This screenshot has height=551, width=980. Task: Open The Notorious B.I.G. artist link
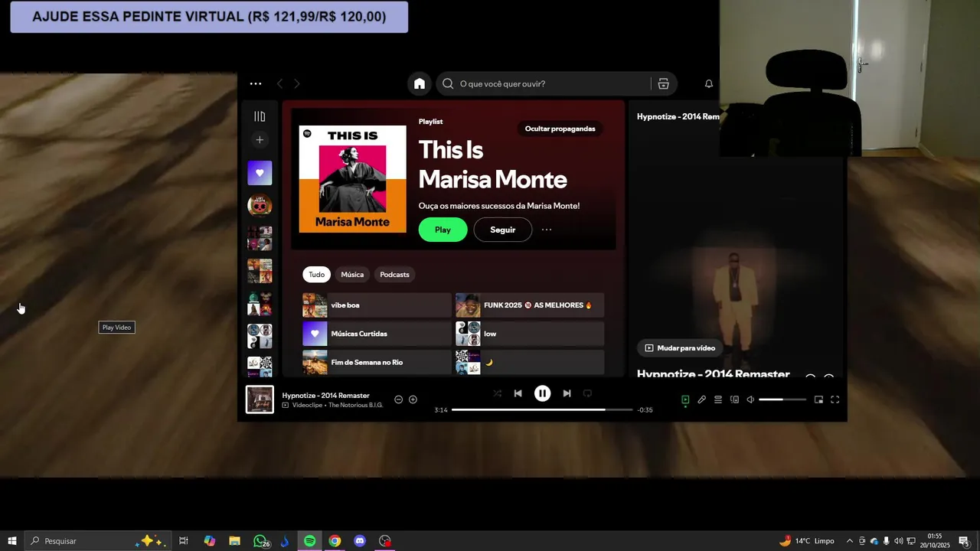pyautogui.click(x=355, y=406)
